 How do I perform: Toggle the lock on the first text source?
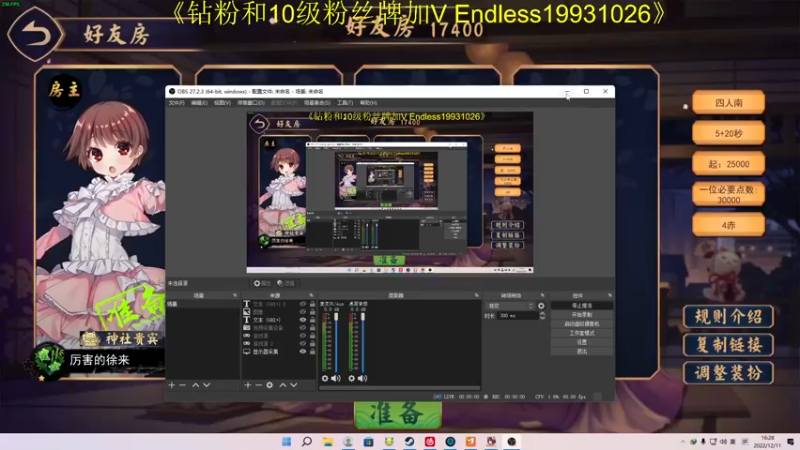tap(312, 304)
